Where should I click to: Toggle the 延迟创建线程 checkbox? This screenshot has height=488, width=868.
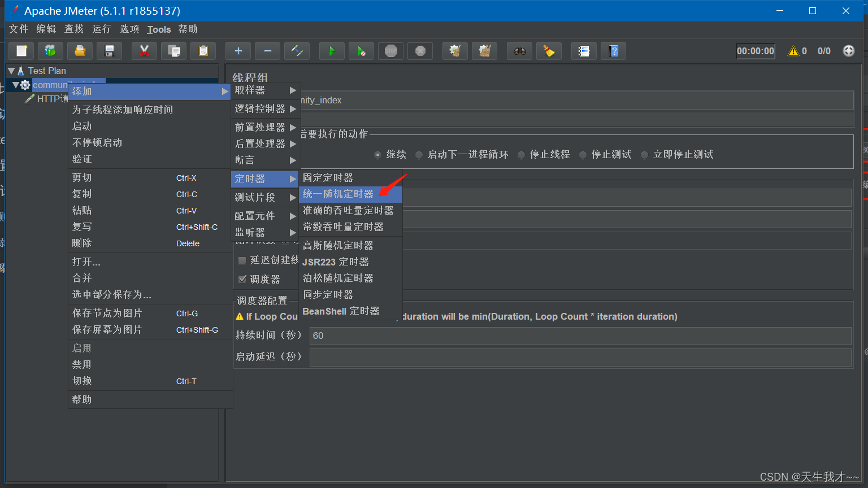pyautogui.click(x=242, y=260)
